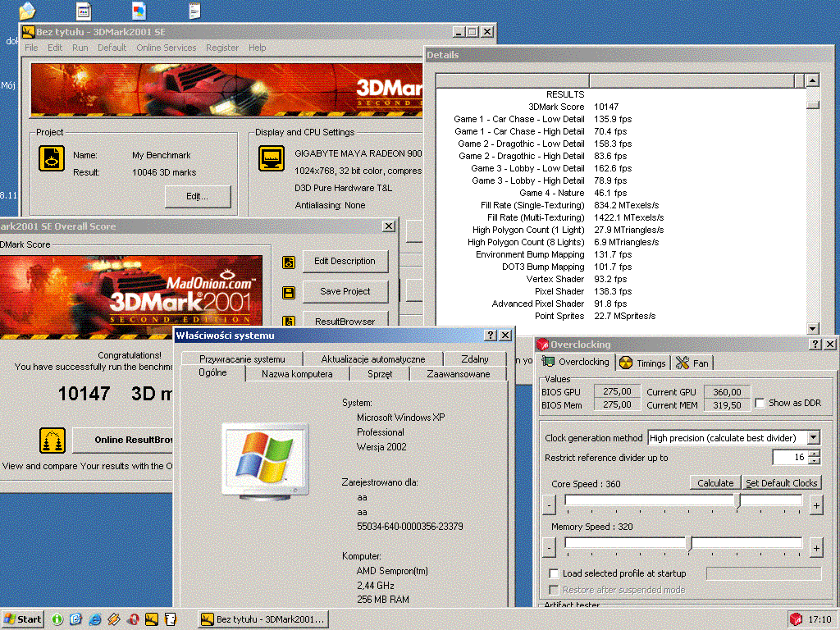
Task: Open the File menu in 3DMark
Action: [31, 48]
